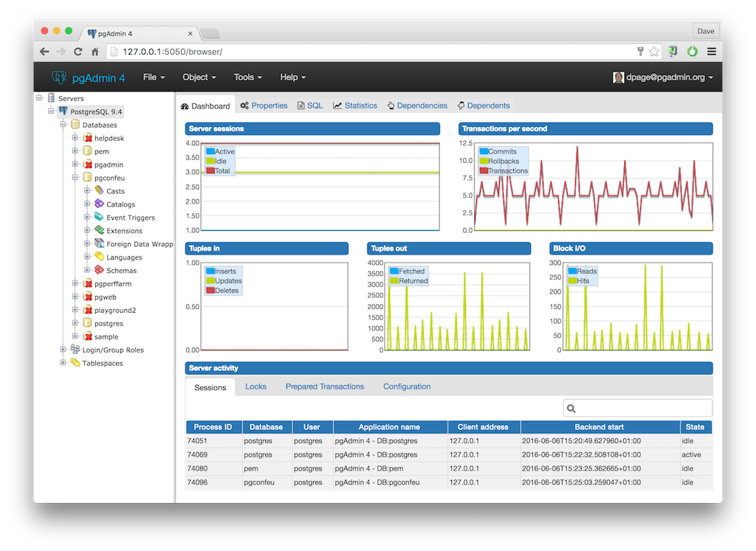Select session row with process 74069
The image size is (756, 551).
tap(449, 454)
